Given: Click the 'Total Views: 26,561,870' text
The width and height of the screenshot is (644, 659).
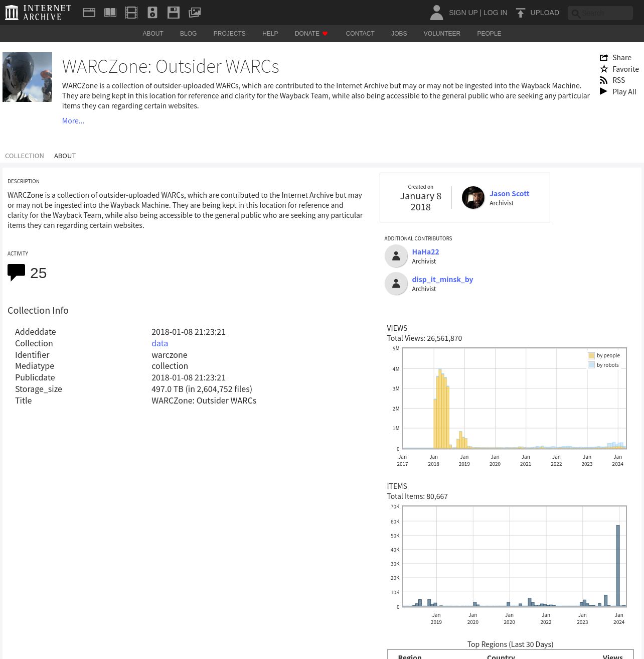Looking at the screenshot, I should click(x=424, y=338).
